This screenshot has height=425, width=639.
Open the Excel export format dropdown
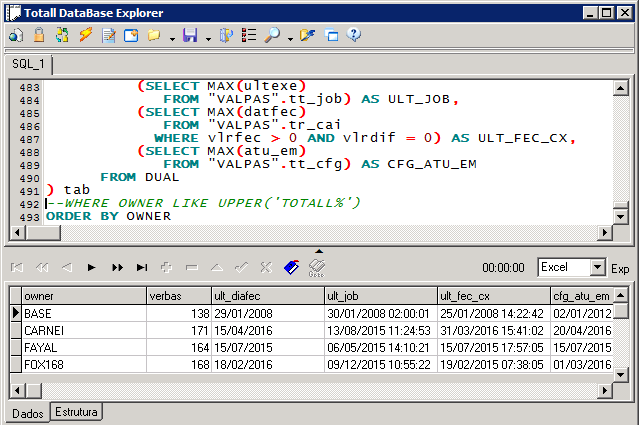pyautogui.click(x=597, y=267)
